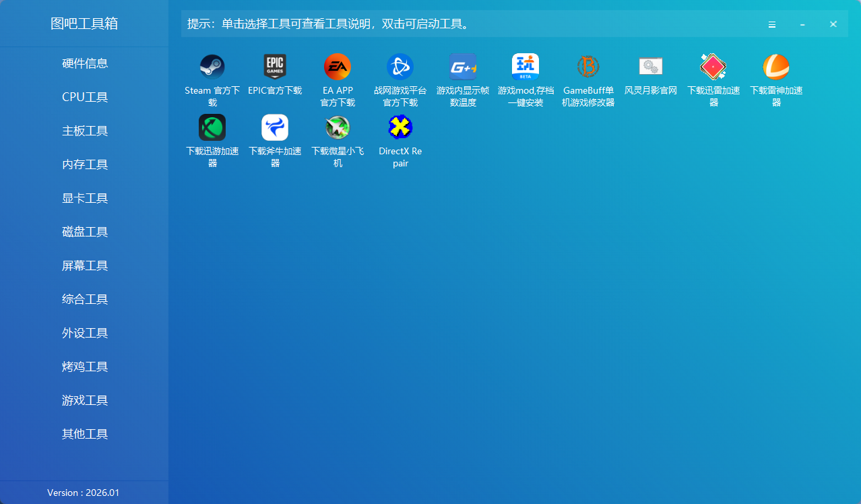Click the 战网游戏平台 Battle.net icon

400,67
